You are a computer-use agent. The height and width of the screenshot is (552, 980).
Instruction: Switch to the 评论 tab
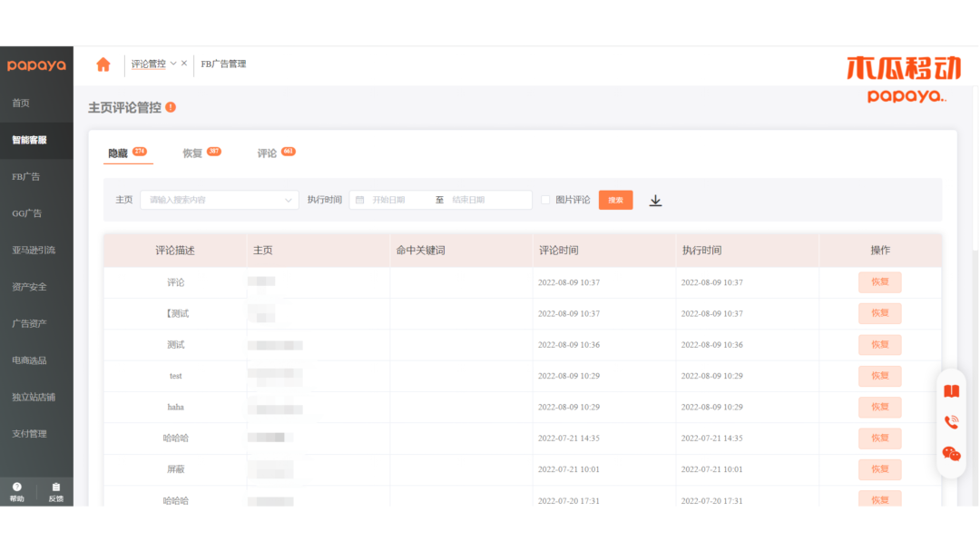pyautogui.click(x=276, y=153)
